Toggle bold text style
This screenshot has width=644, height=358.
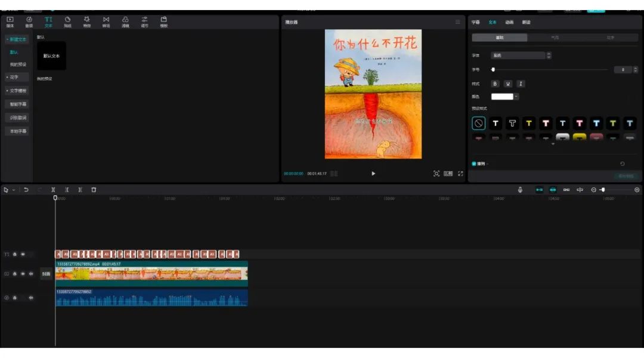pos(495,84)
